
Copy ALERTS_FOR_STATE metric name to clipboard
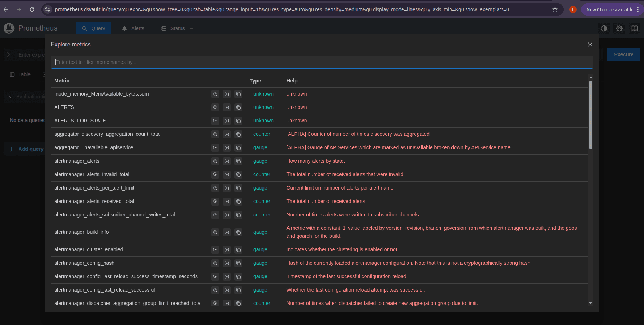point(238,121)
